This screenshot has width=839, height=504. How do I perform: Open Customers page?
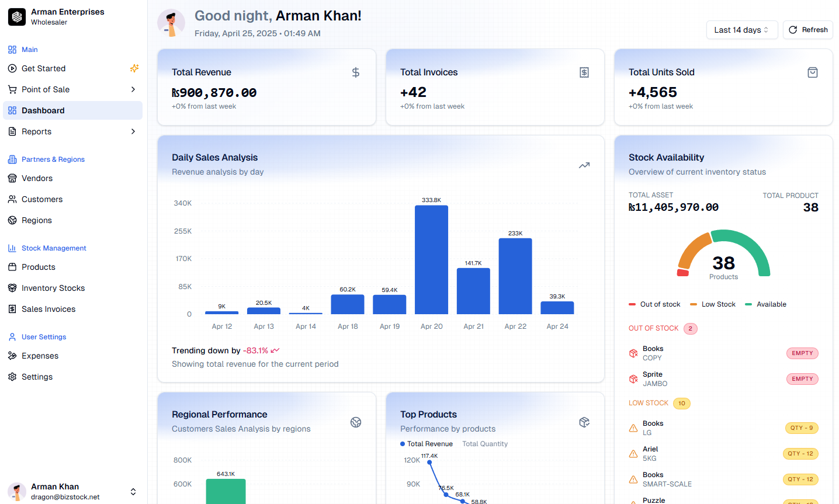coord(72,199)
